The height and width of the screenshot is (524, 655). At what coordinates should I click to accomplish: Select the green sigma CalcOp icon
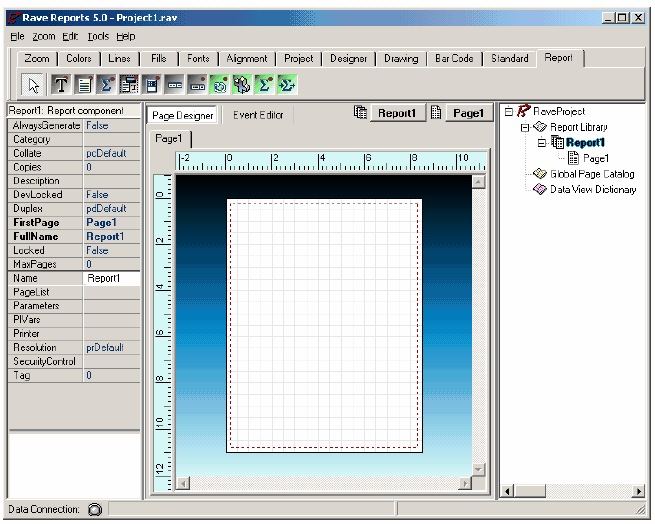(x=264, y=84)
